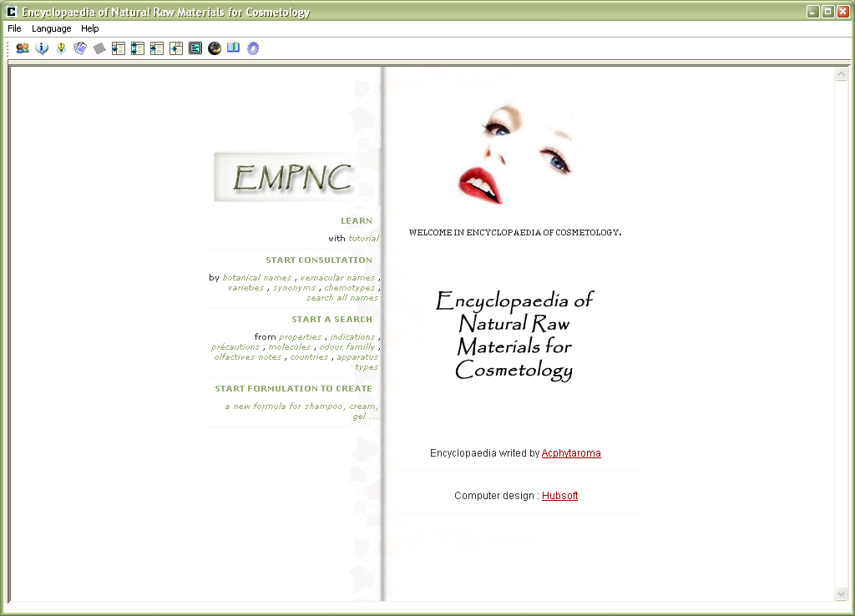Click the woman's face image
Image resolution: width=855 pixels, height=616 pixels.
pyautogui.click(x=516, y=154)
